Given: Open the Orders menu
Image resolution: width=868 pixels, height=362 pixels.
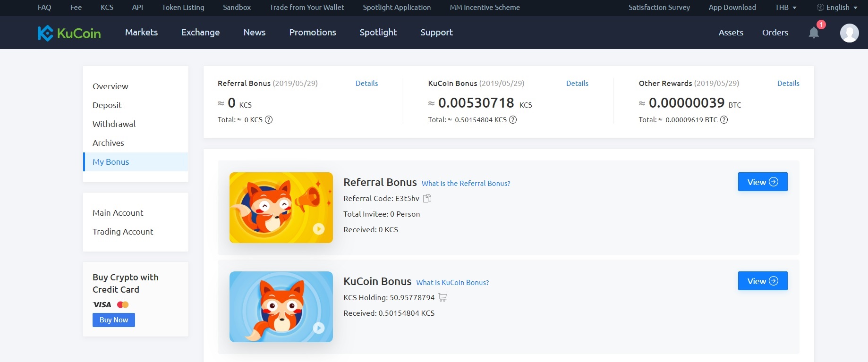Looking at the screenshot, I should [775, 33].
